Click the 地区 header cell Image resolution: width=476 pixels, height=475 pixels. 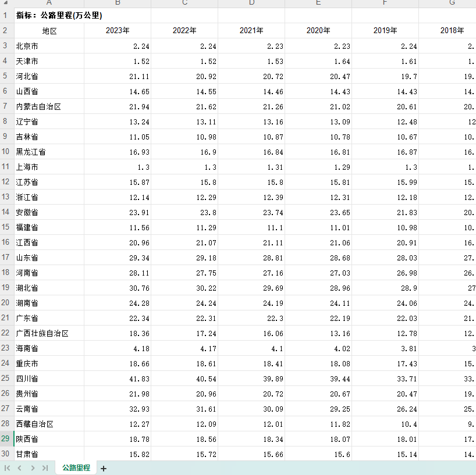click(49, 31)
